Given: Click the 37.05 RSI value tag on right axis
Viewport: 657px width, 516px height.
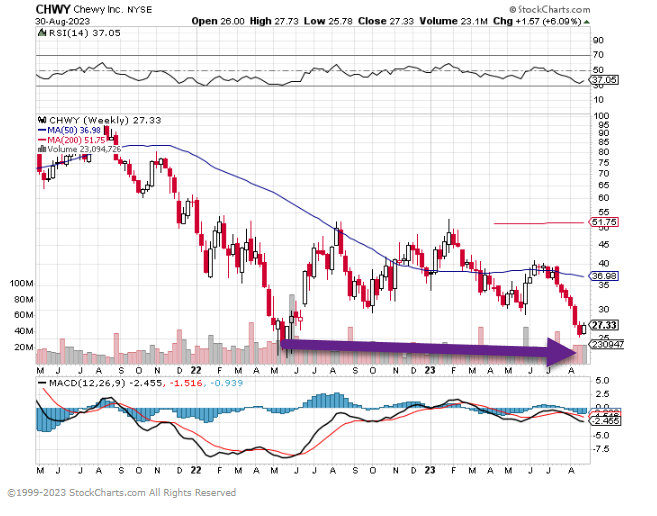Looking at the screenshot, I should (x=604, y=80).
